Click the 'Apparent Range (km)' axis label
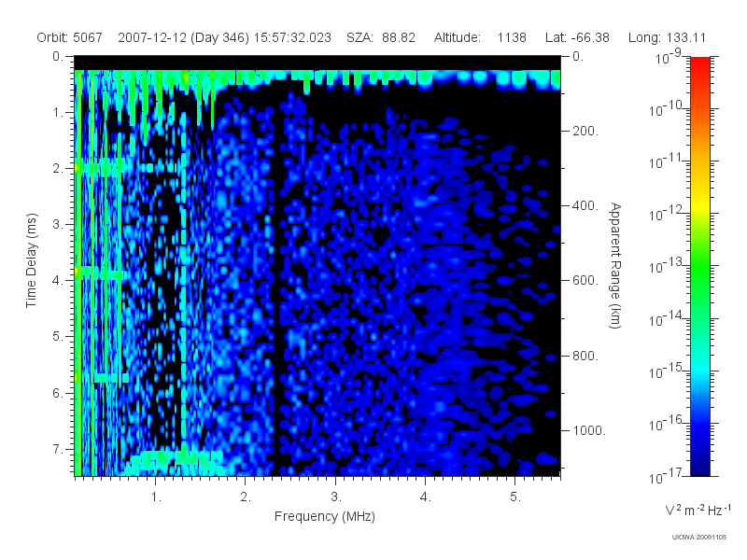 point(615,265)
